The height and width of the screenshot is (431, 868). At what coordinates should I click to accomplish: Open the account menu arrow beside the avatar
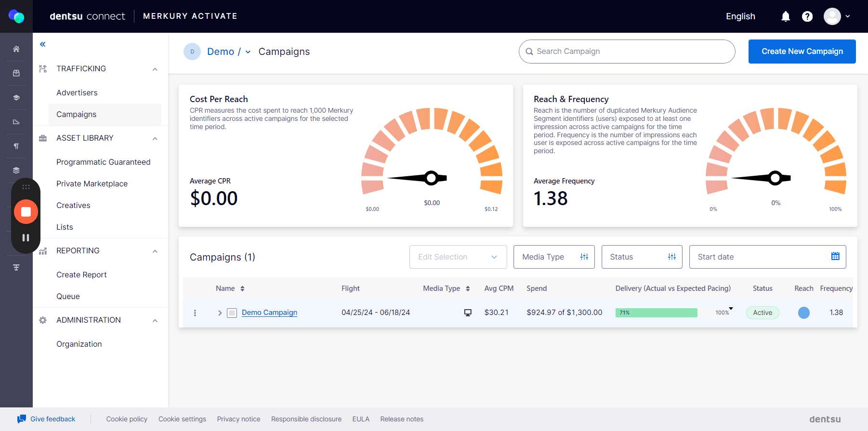(x=848, y=16)
